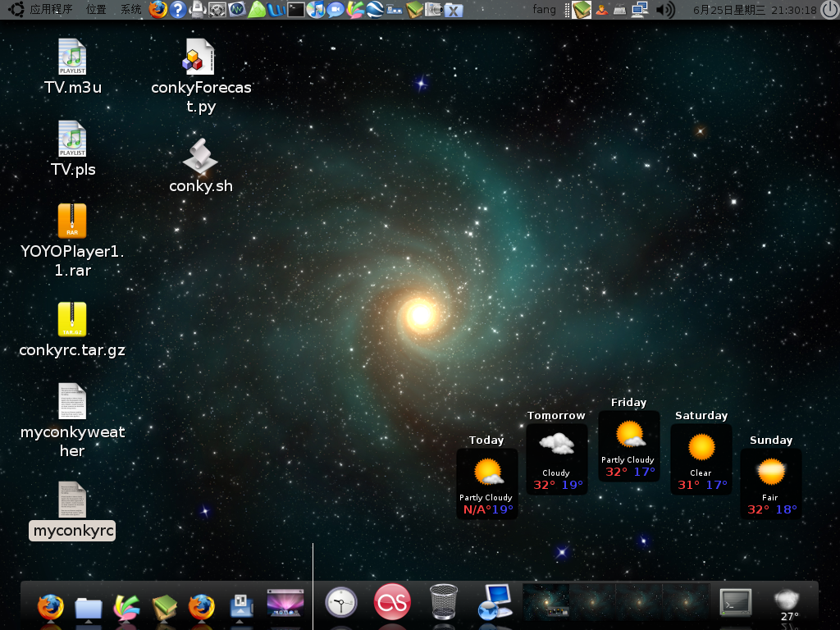Click the pink desktop preview dock icon

tap(285, 605)
